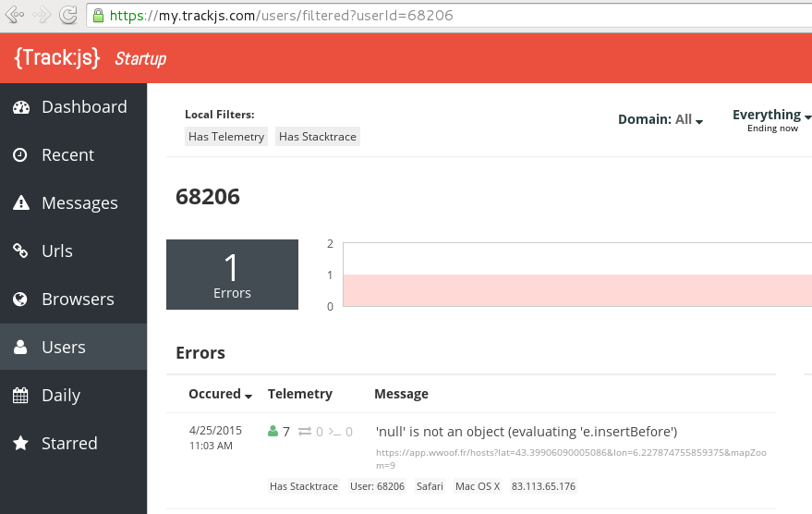
Task: Click the Browsers globe icon
Action: tap(20, 299)
